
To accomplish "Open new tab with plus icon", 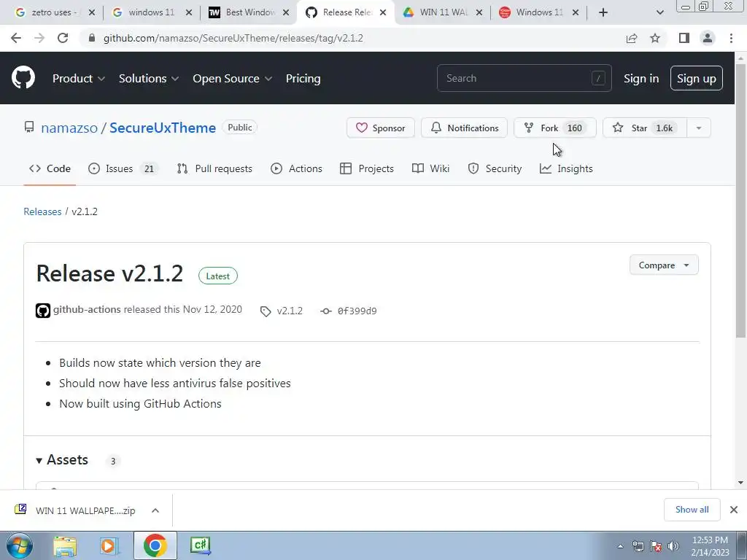I will [x=603, y=12].
